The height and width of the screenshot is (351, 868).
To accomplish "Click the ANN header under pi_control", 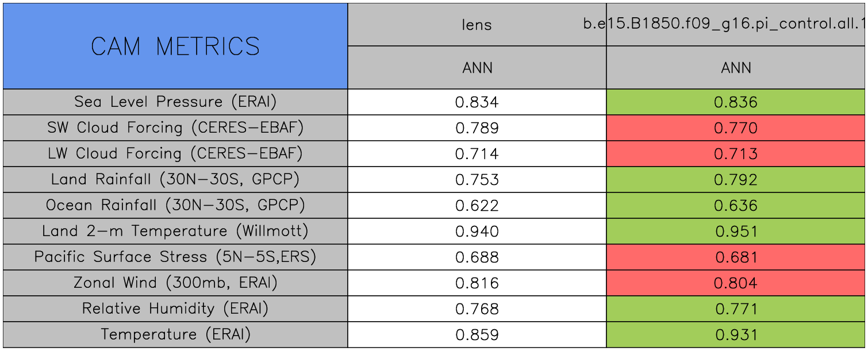I will click(x=736, y=68).
